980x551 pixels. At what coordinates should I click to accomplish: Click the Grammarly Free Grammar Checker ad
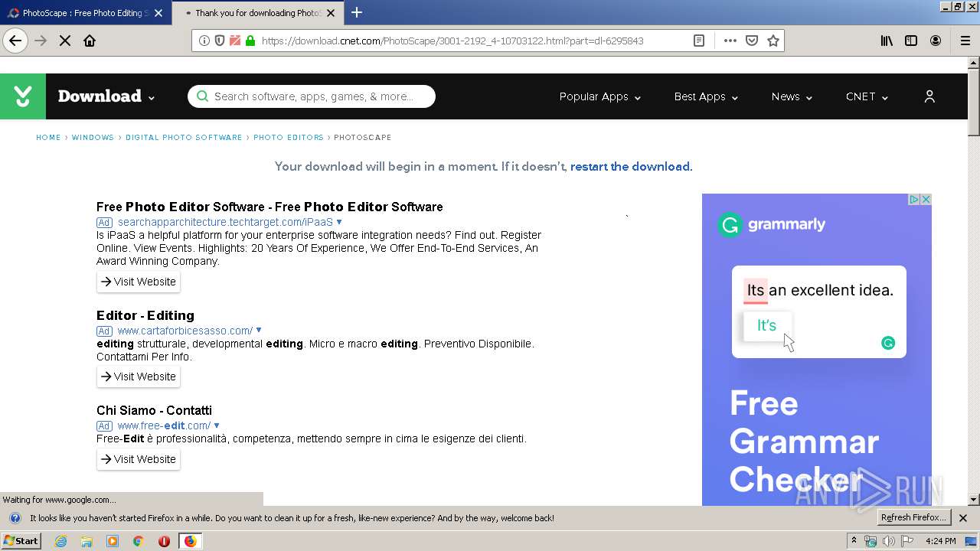[817, 350]
